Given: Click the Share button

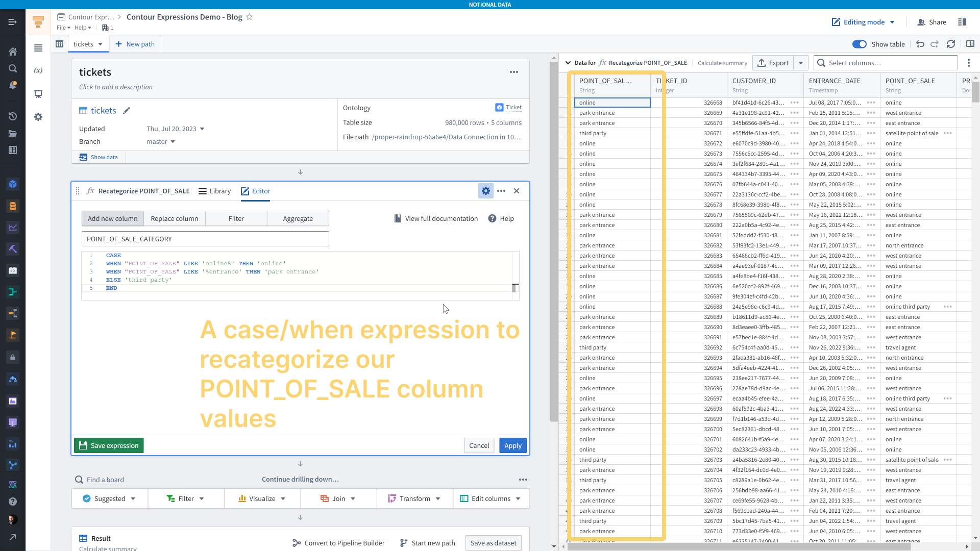Looking at the screenshot, I should pos(932,22).
